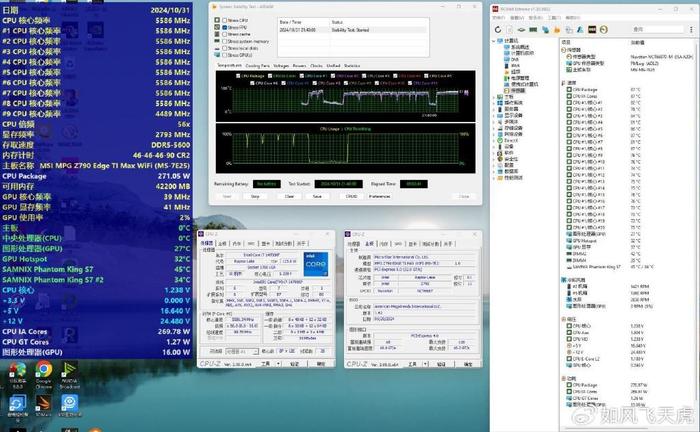Click the round clock icon in AIDA64 toolbar
700x432 pixels.
coord(604,29)
